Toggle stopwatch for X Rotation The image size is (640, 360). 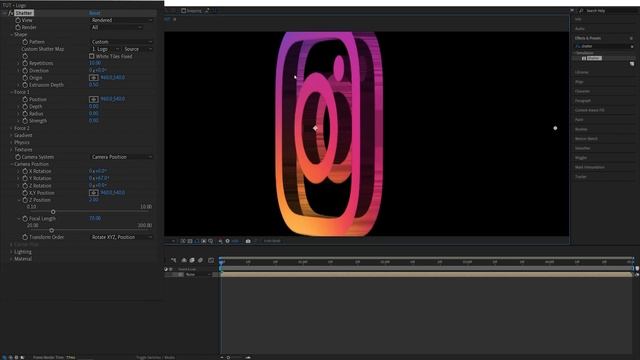[x=25, y=171]
